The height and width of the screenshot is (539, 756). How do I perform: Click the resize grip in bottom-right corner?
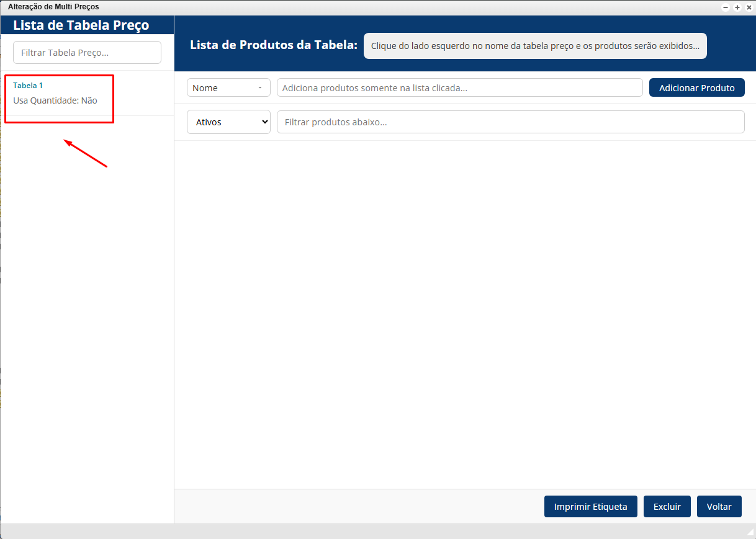(750, 533)
